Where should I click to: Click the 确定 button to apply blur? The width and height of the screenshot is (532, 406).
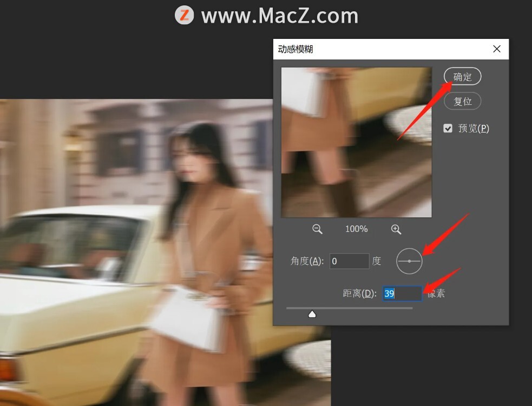pos(462,77)
